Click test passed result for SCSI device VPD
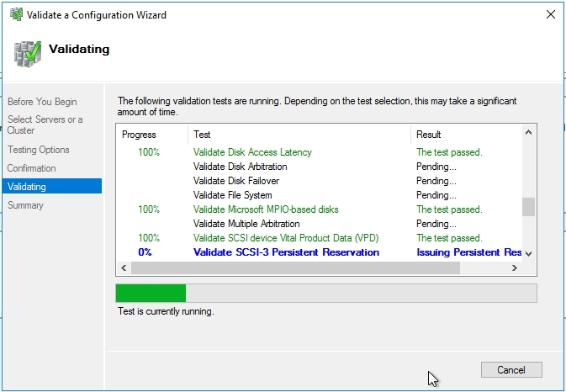Image resolution: width=566 pixels, height=392 pixels. tap(449, 238)
